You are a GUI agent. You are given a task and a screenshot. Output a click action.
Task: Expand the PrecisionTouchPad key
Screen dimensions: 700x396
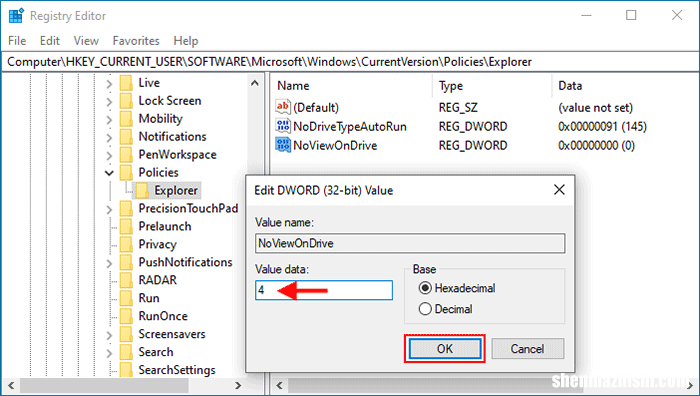coord(109,209)
